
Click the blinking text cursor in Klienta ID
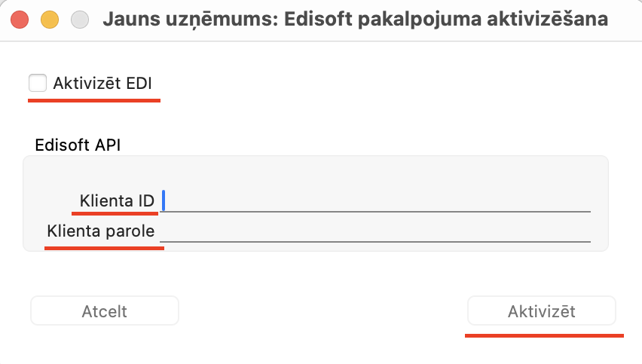pos(164,200)
